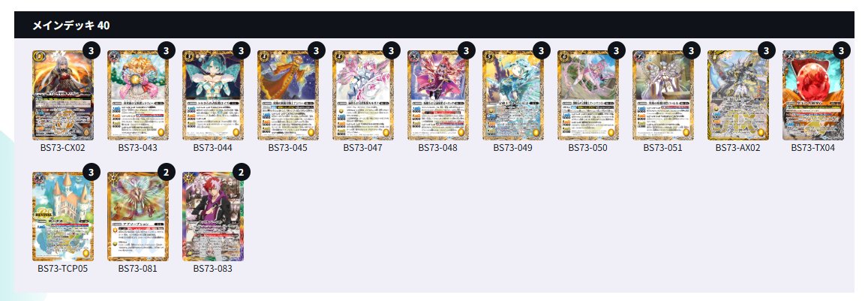868x301 pixels.
Task: Click the count badge on BS73-081
Action: (166, 172)
